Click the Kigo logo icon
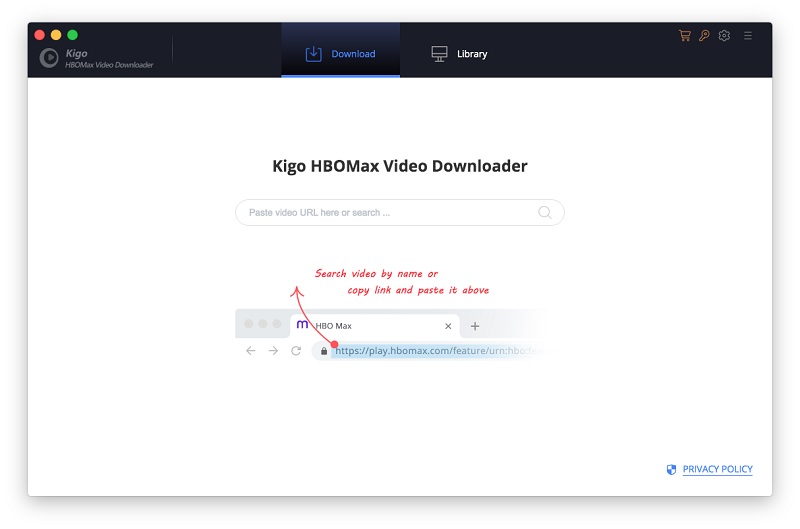 pyautogui.click(x=49, y=58)
